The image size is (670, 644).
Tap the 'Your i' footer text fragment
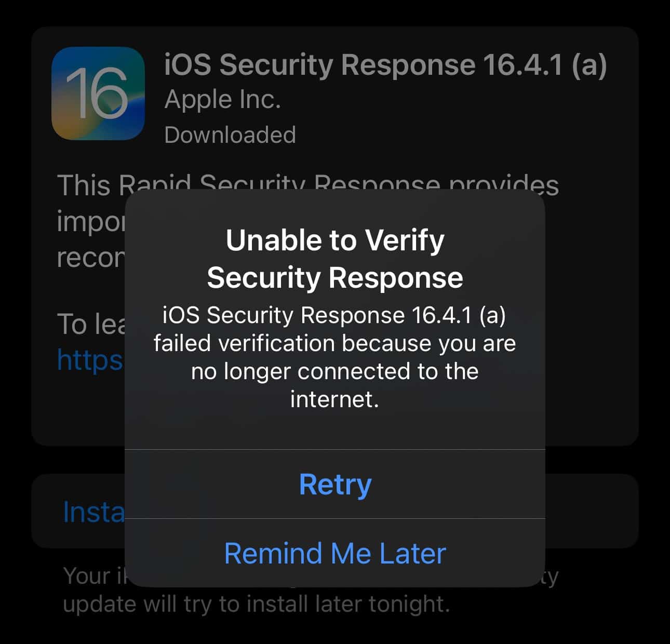[93, 576]
